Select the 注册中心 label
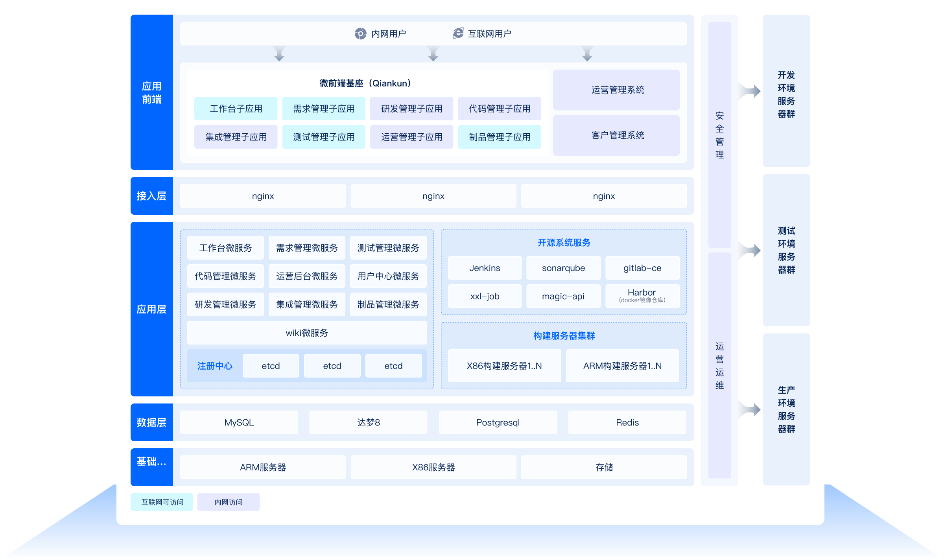This screenshot has width=944, height=560. 215,366
